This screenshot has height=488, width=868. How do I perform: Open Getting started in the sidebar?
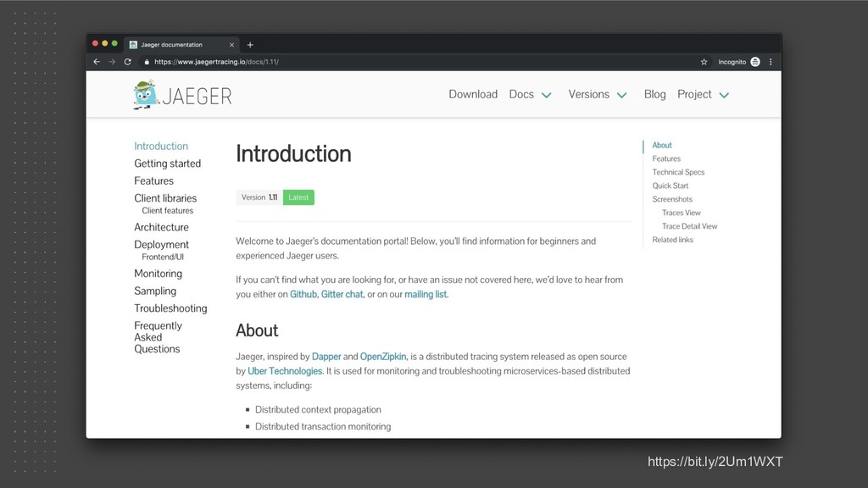point(167,164)
